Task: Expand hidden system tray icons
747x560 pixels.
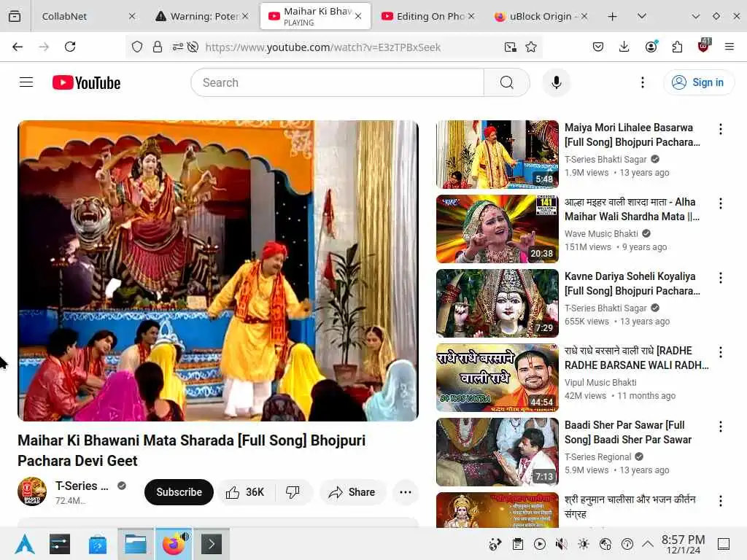Action: click(x=648, y=544)
